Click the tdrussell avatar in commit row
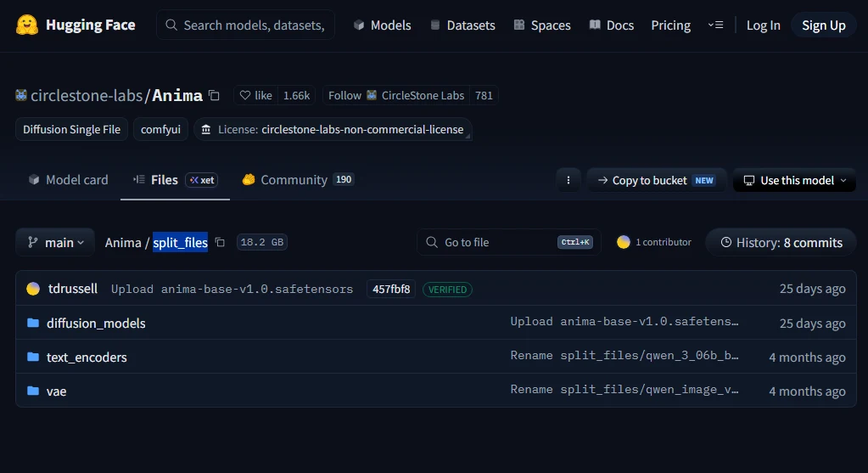 [33, 289]
